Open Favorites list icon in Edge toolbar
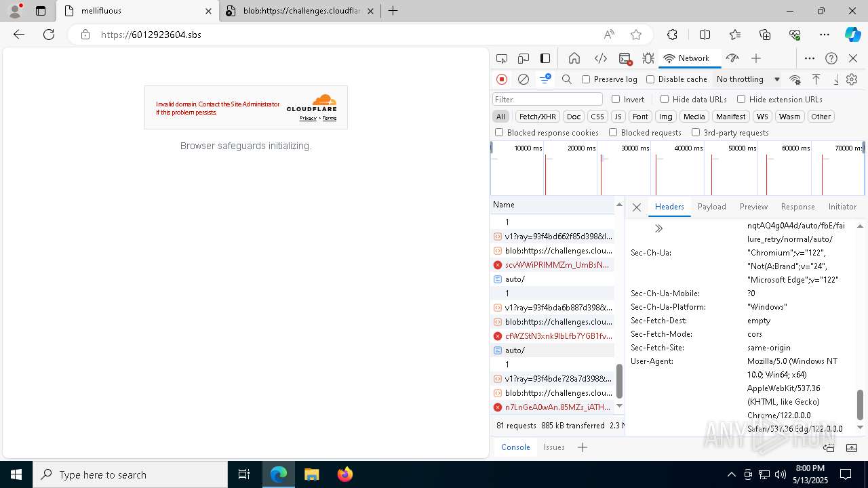The width and height of the screenshot is (868, 488). [735, 35]
